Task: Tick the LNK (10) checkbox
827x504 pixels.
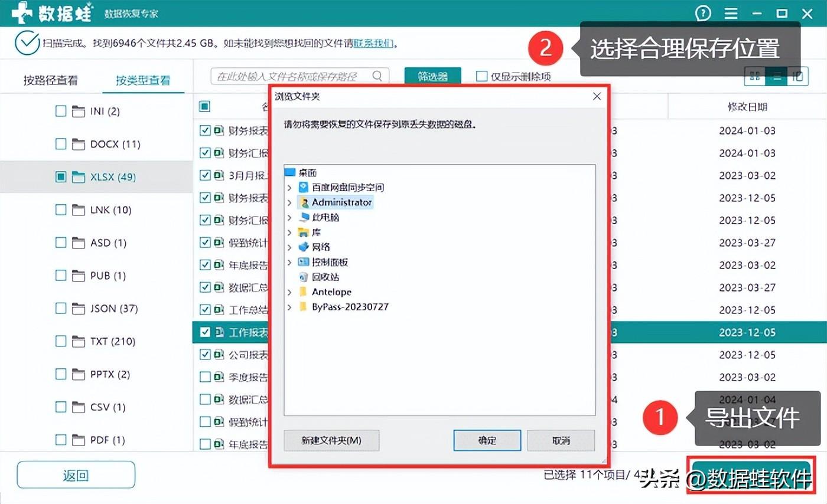Action: [x=61, y=210]
